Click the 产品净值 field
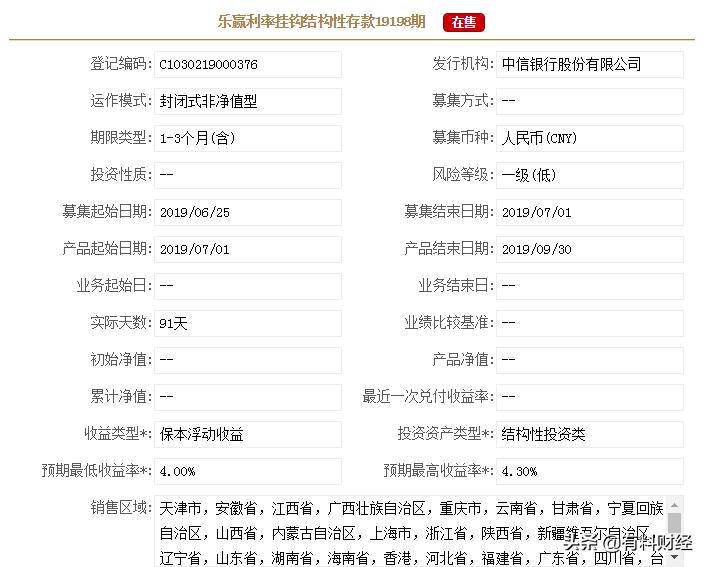The width and height of the screenshot is (708, 567). [x=590, y=360]
